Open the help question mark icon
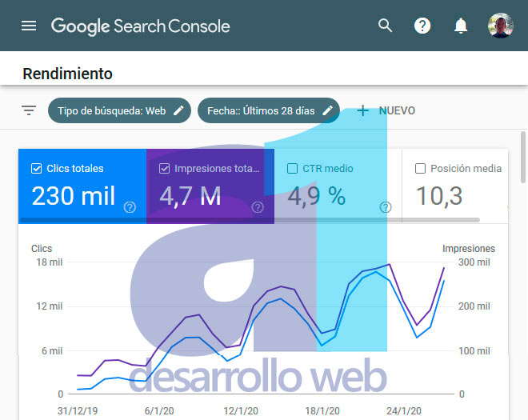The image size is (528, 420). [422, 26]
